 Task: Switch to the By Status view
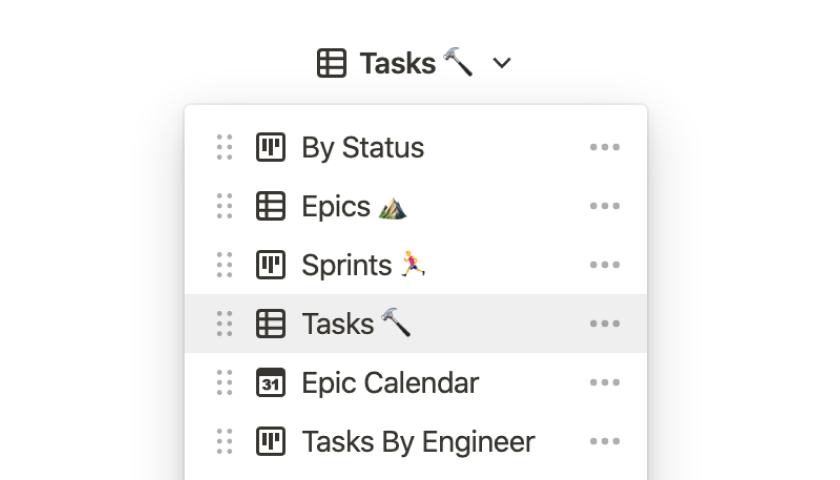[x=363, y=148]
